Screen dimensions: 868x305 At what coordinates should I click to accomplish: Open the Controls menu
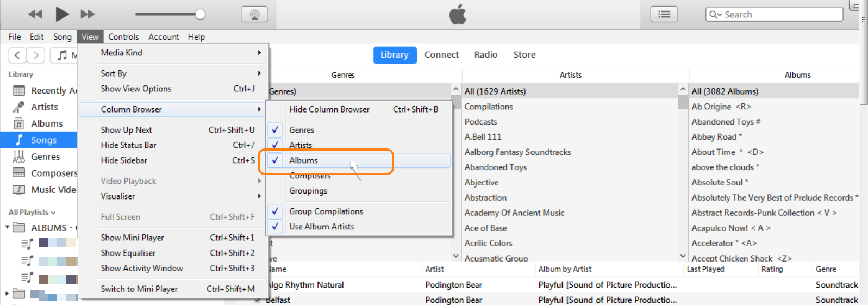[x=123, y=37]
